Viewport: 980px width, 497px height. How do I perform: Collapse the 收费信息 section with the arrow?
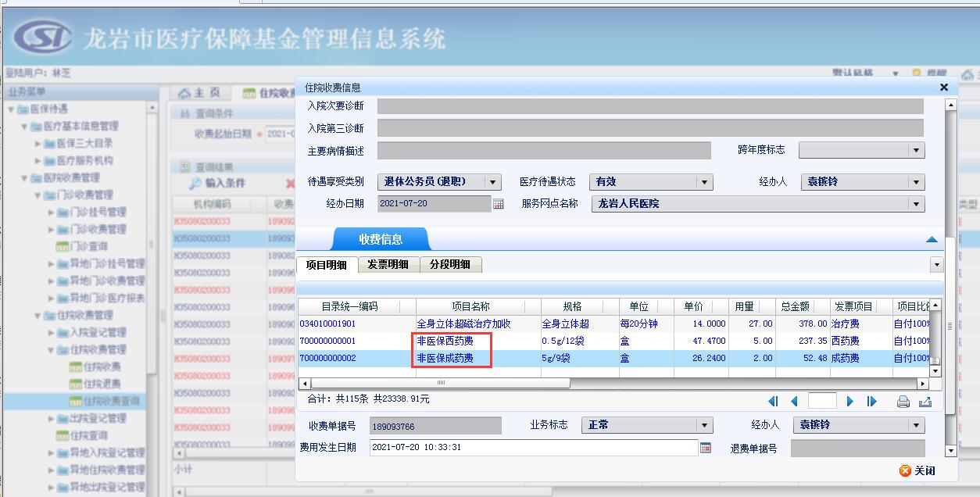[932, 239]
